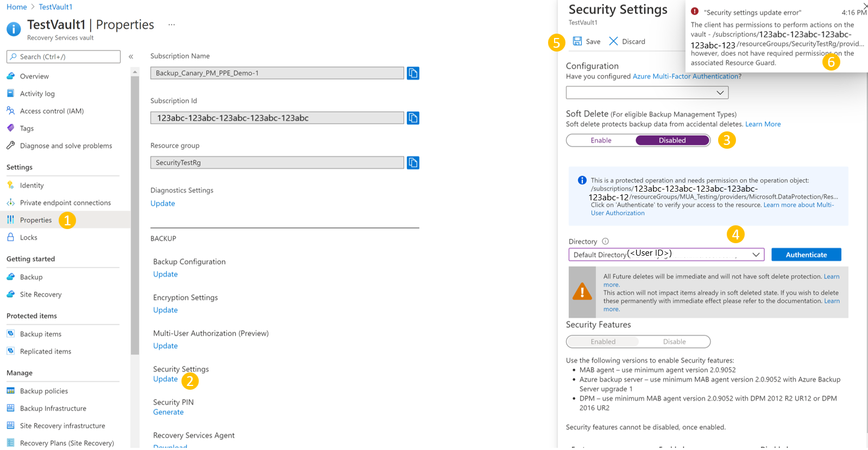Navigate to Home breadcrumb link
The height and width of the screenshot is (450, 868).
pos(16,7)
